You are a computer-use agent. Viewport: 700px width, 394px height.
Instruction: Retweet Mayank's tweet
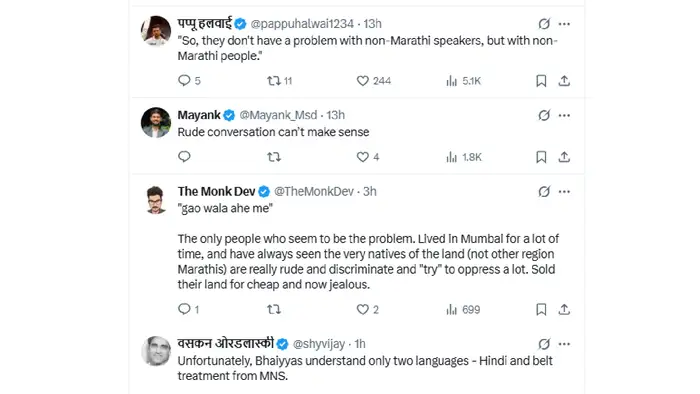click(x=274, y=157)
